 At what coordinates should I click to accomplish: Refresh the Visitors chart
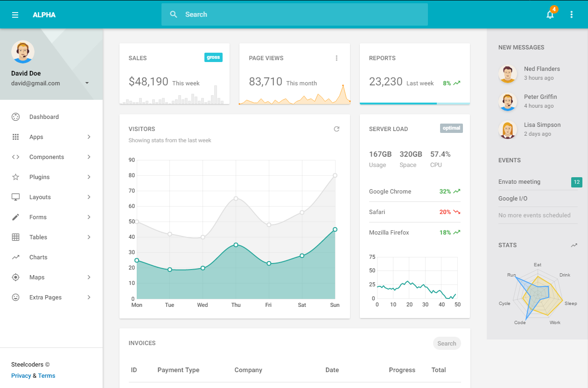pos(336,129)
